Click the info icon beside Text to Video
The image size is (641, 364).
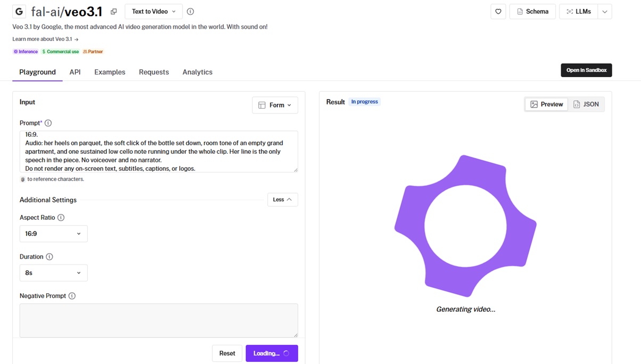[191, 12]
